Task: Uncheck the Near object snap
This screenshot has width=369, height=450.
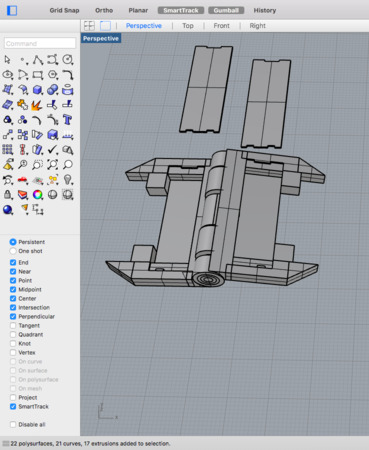Action: click(x=13, y=271)
